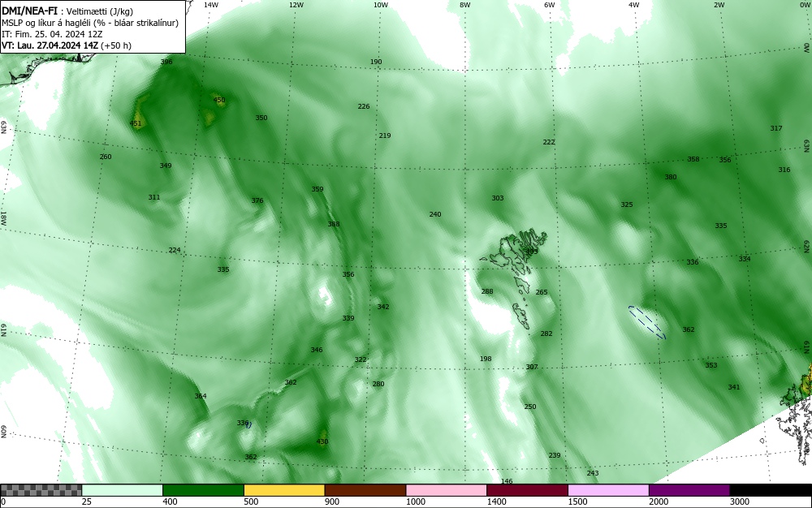Click the map value '146' near the bottom
Viewport: 812px width, 508px height.
click(507, 481)
